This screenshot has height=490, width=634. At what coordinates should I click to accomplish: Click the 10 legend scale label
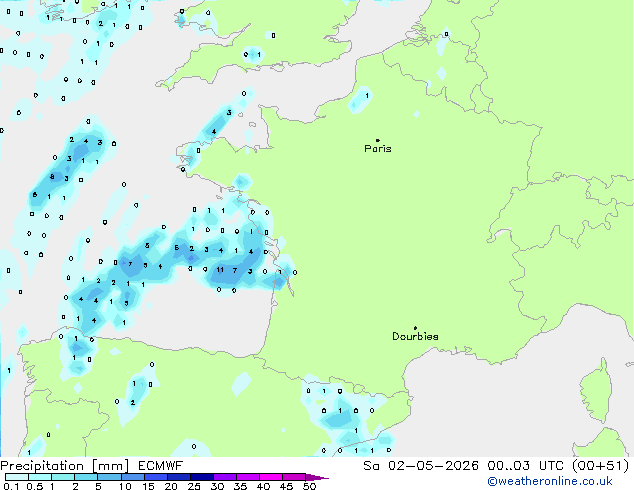point(125,486)
